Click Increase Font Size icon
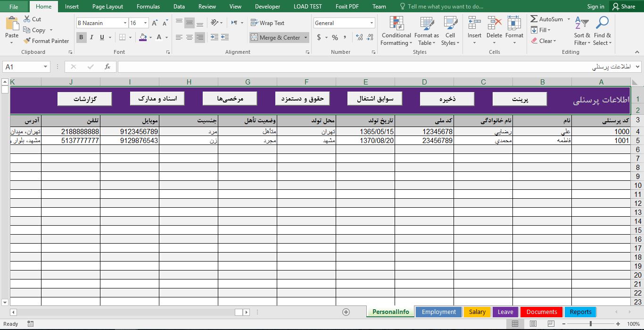 pos(155,23)
